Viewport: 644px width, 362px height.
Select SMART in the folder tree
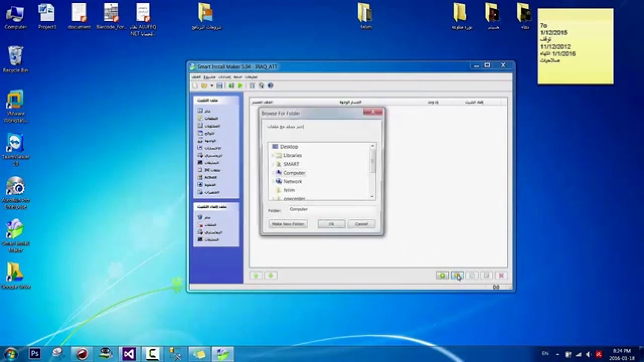pos(287,164)
